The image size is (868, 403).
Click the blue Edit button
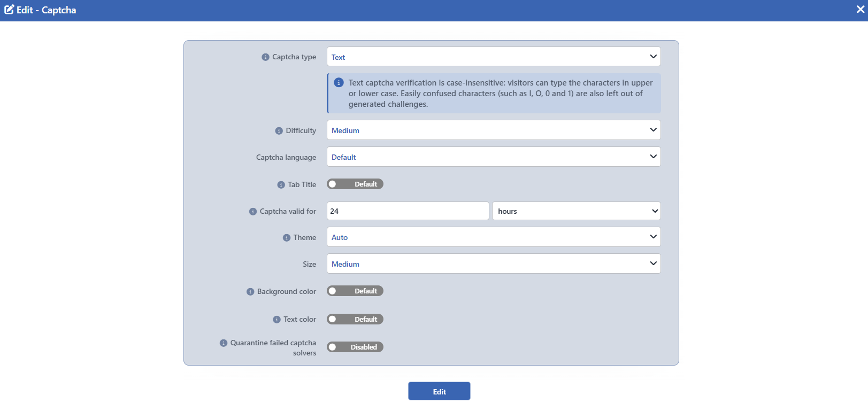point(439,391)
